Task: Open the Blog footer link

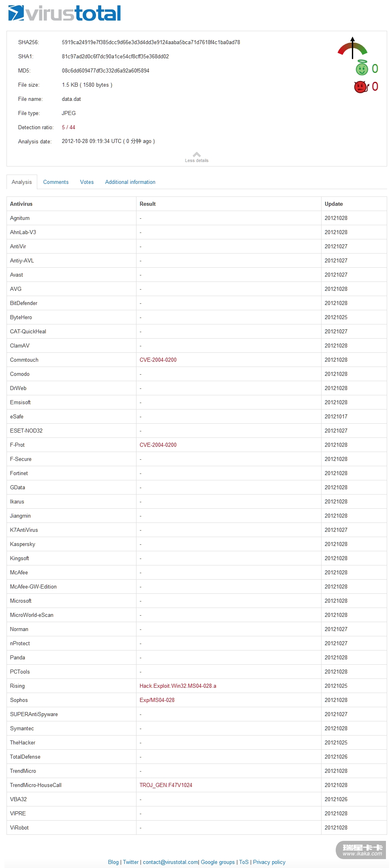Action: click(x=113, y=862)
